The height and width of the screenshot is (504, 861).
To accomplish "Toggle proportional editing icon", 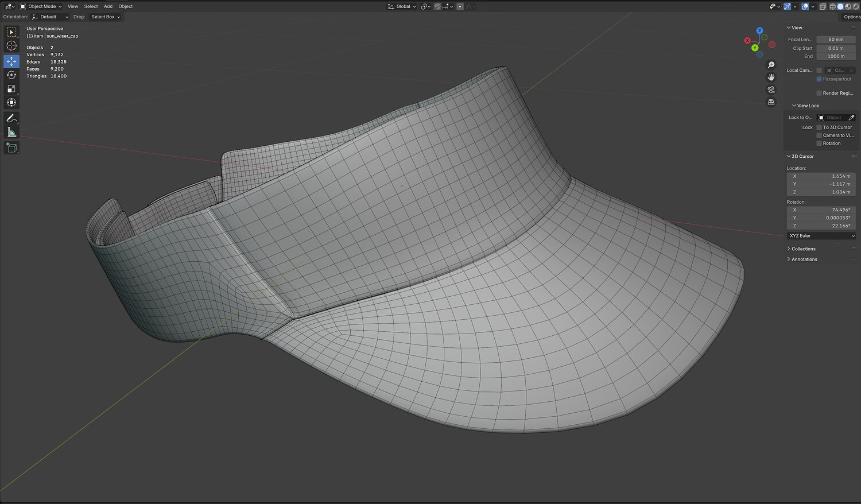I will point(460,6).
